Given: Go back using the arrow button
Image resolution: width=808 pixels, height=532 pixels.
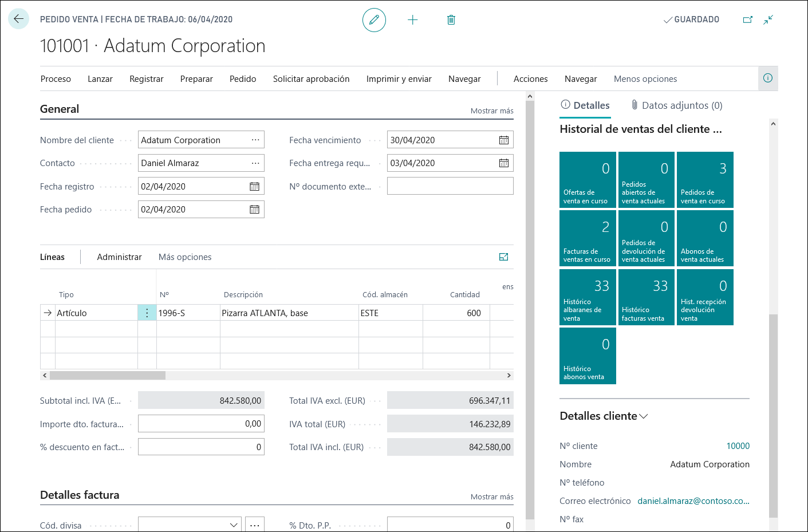Looking at the screenshot, I should pos(18,19).
